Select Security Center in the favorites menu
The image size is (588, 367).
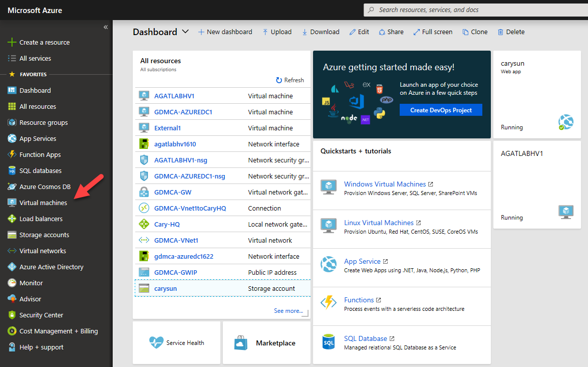pos(41,315)
